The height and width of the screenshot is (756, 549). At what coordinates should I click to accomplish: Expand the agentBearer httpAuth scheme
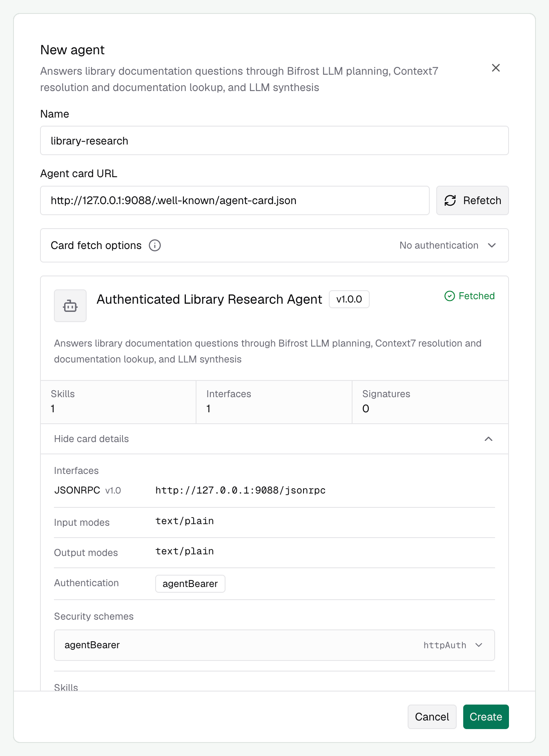(x=274, y=645)
